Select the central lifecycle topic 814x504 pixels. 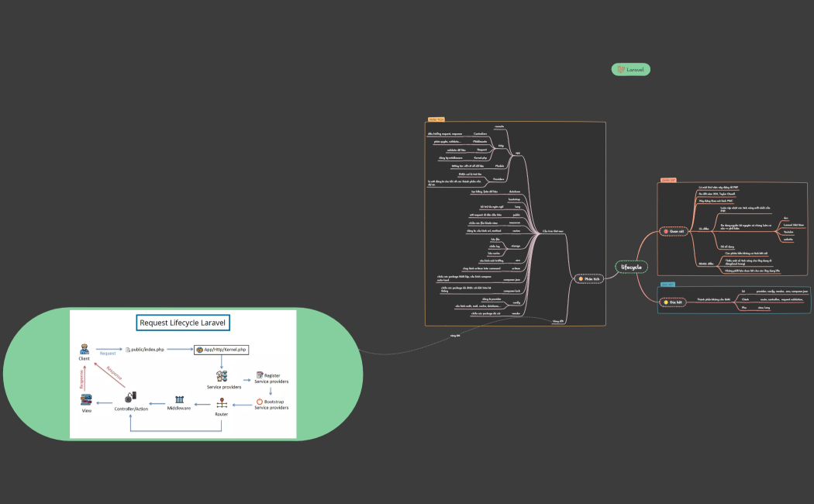[x=631, y=267]
